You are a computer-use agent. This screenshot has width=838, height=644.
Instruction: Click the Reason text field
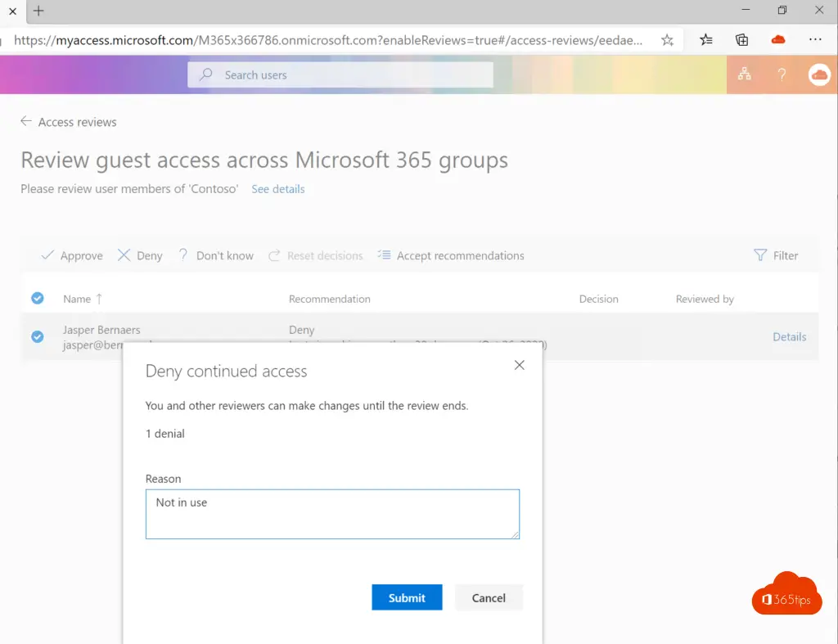click(332, 514)
